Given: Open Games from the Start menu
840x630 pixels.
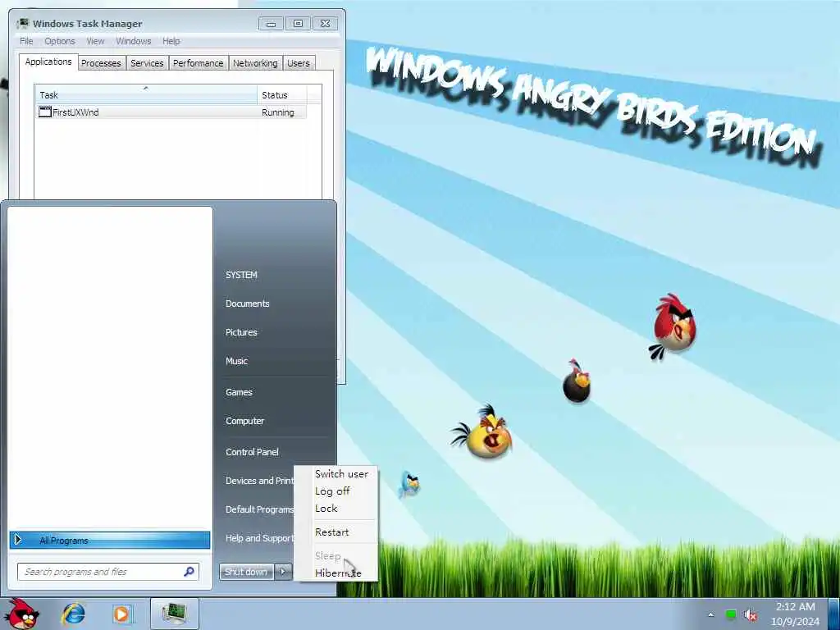Looking at the screenshot, I should pyautogui.click(x=239, y=392).
